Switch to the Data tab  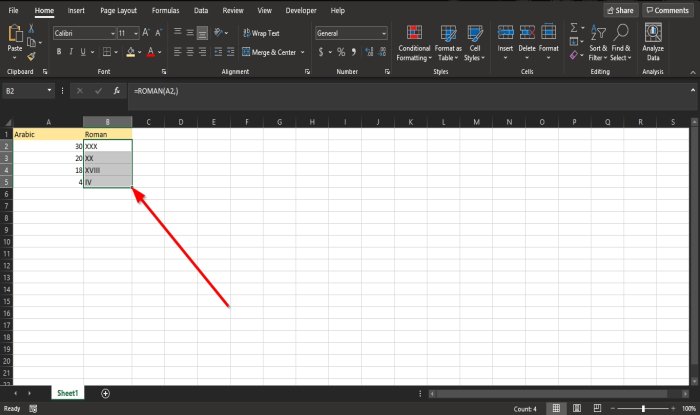pyautogui.click(x=201, y=10)
